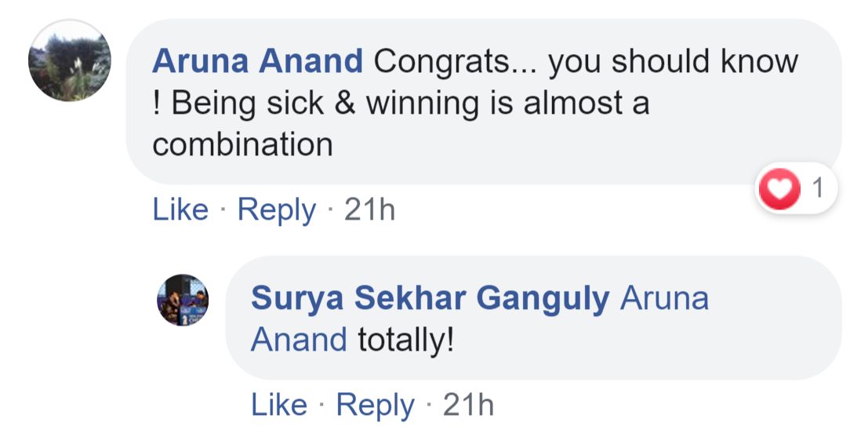868x426 pixels.
Task: Click the 'Anand' surname on reply's second line
Action: click(299, 340)
